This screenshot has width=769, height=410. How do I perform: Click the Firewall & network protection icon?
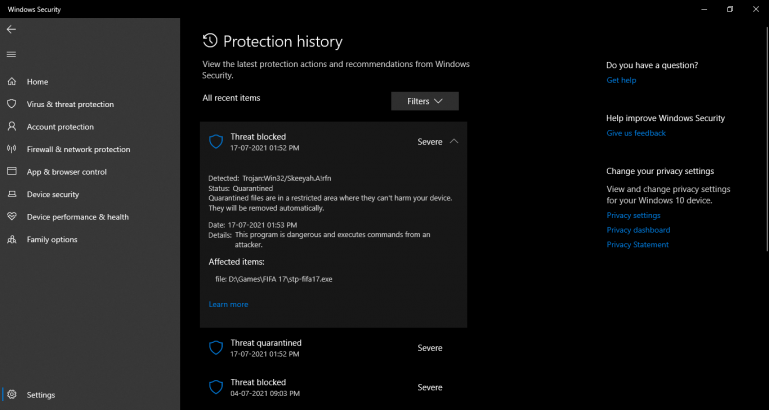point(12,149)
